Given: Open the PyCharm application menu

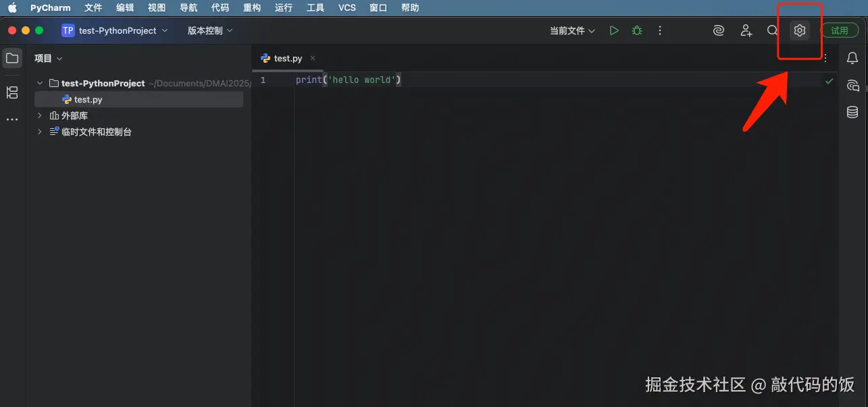Looking at the screenshot, I should [x=50, y=8].
